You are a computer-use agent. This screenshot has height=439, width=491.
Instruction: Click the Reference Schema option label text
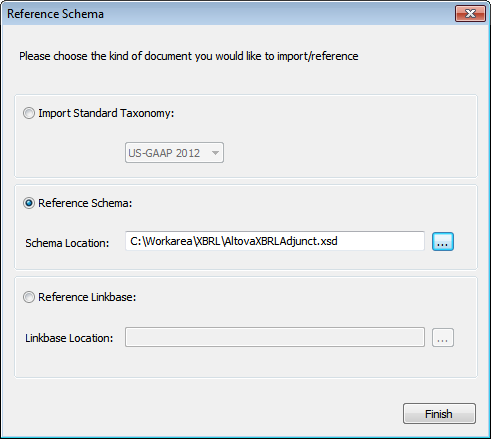(x=85, y=203)
